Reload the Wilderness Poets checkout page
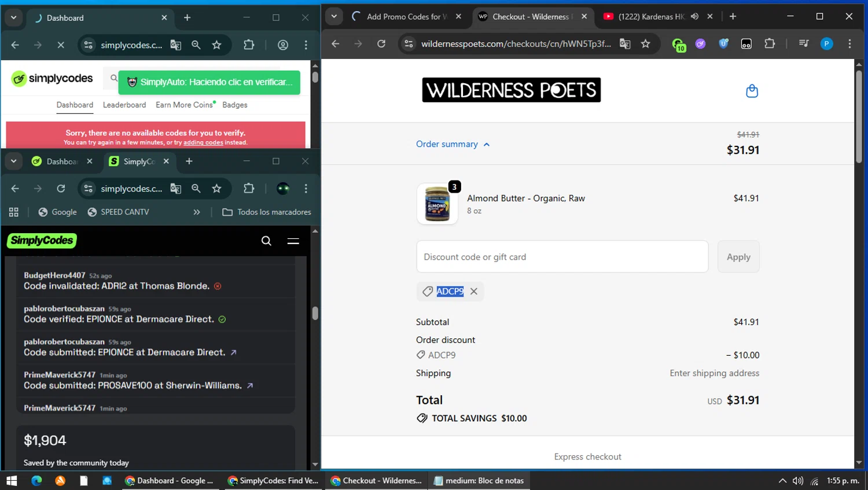 [381, 44]
